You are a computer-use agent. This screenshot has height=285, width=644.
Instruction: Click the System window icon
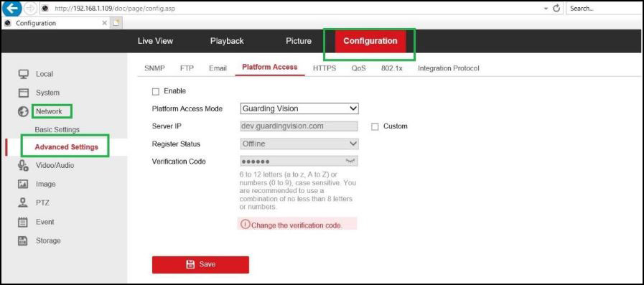pos(23,93)
